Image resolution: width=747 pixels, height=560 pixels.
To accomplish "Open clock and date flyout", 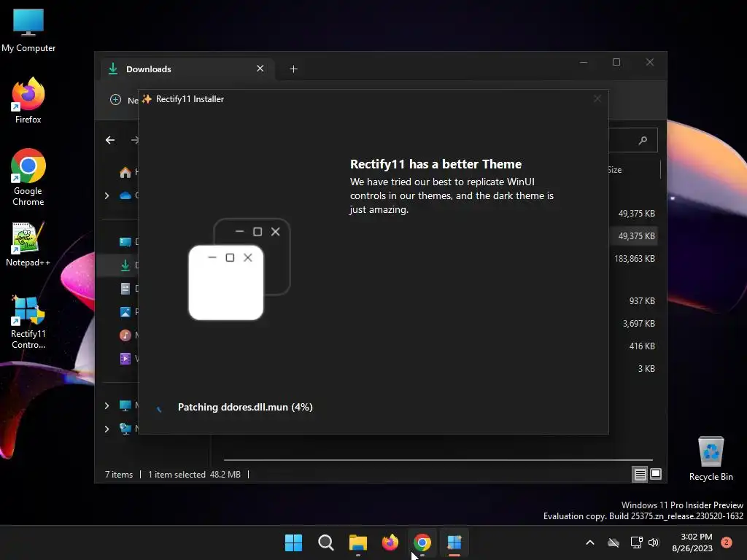I will [692, 542].
